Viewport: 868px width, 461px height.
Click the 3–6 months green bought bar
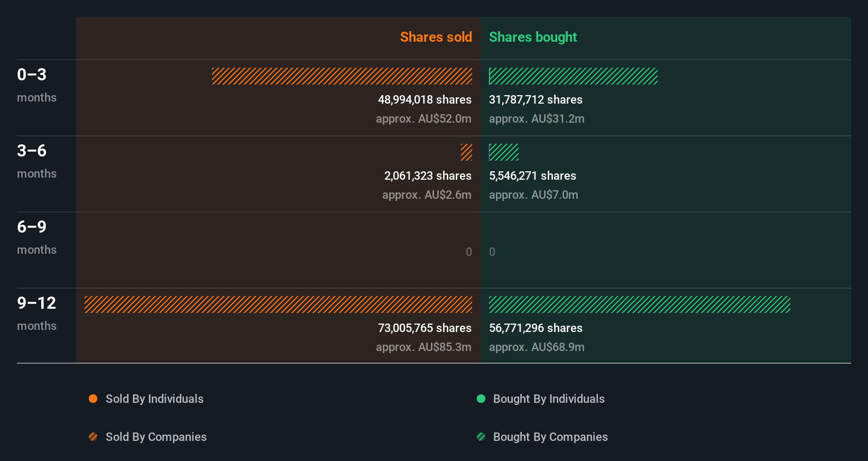(504, 152)
